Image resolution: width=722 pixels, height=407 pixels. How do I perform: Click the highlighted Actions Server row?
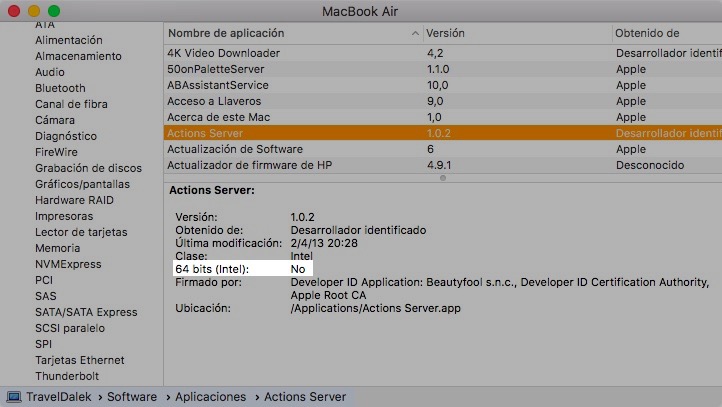[443, 133]
